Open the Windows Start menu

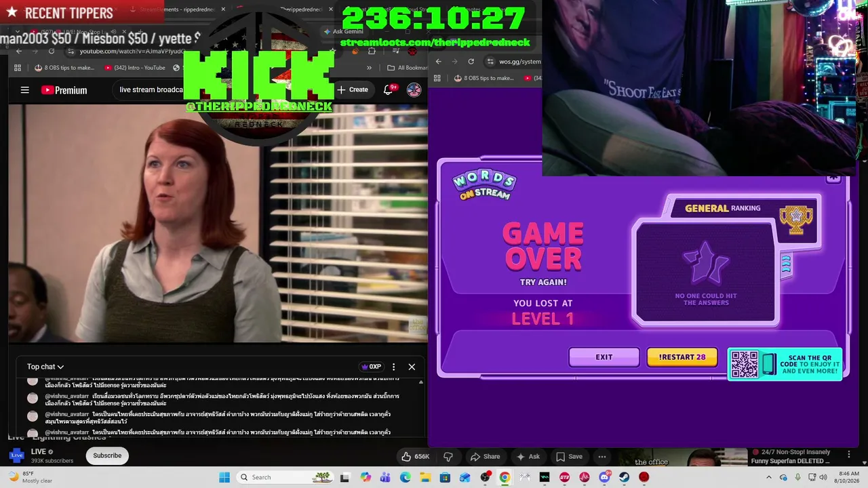point(224,477)
